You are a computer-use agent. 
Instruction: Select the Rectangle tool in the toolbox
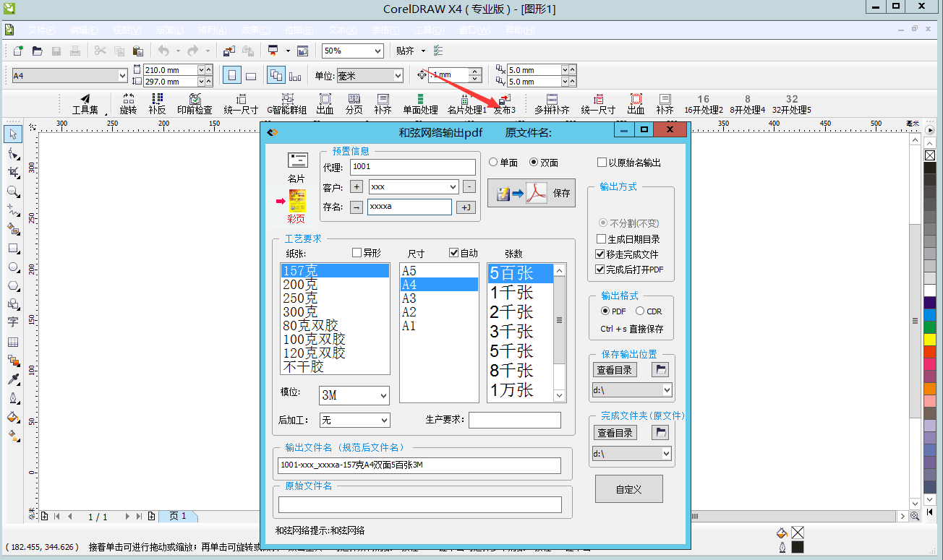(13, 248)
